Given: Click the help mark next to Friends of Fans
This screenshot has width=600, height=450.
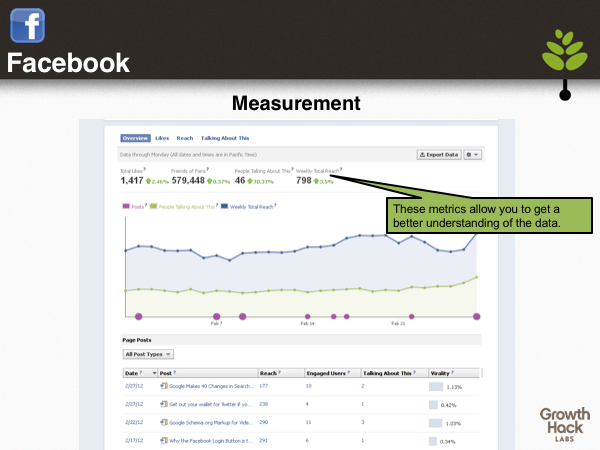Looking at the screenshot, I should pos(208,169).
